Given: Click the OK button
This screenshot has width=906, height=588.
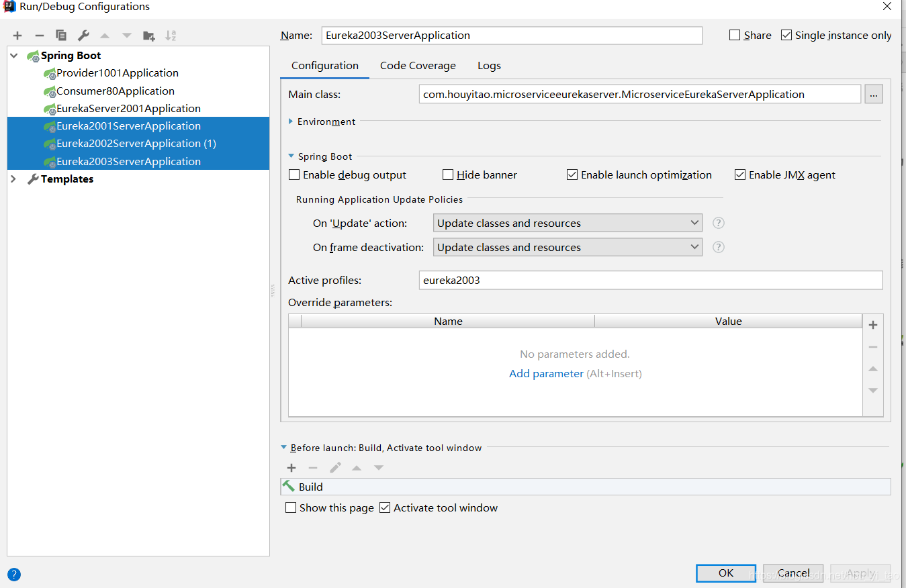Looking at the screenshot, I should click(726, 573).
